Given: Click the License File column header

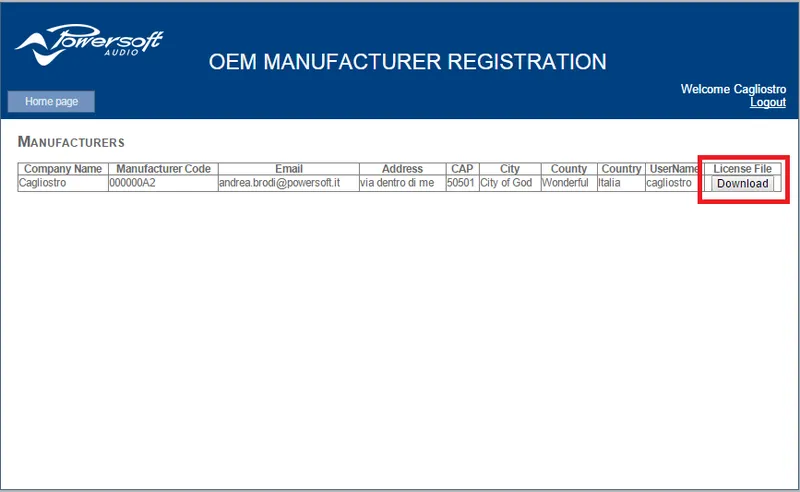Looking at the screenshot, I should coord(742,169).
